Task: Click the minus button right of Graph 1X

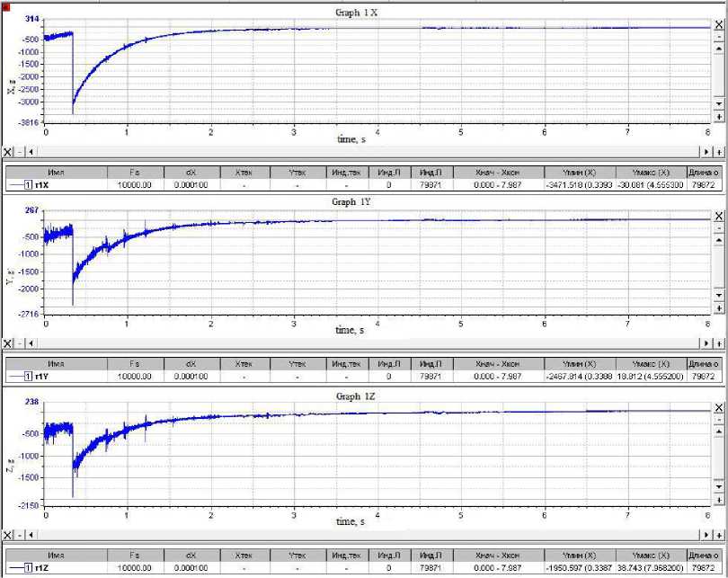Action: point(719,37)
